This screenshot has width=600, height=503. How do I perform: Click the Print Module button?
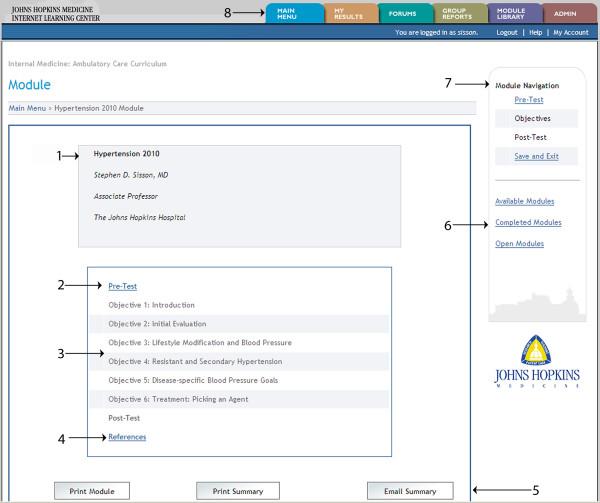(x=92, y=491)
